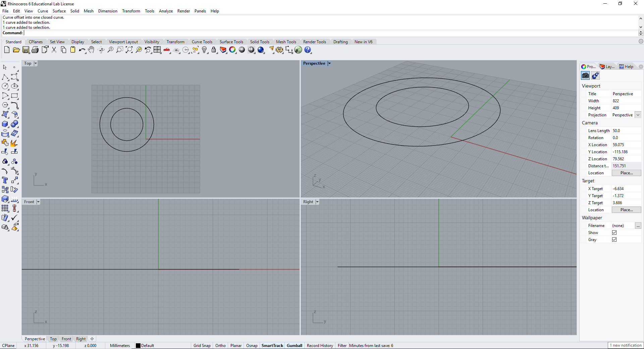Click the New file icon in toolbar
Image resolution: width=644 pixels, height=349 pixels.
7,50
